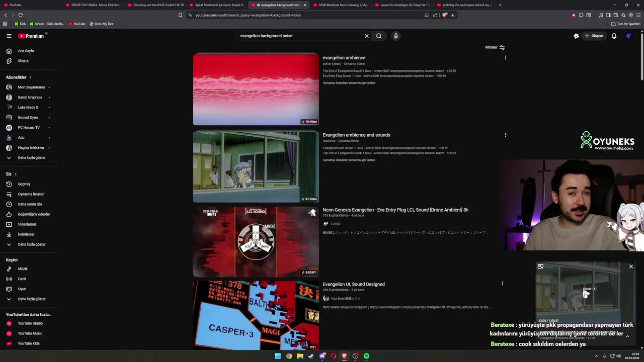Expand the Siz section chevron
The image size is (644, 362).
tap(16, 174)
